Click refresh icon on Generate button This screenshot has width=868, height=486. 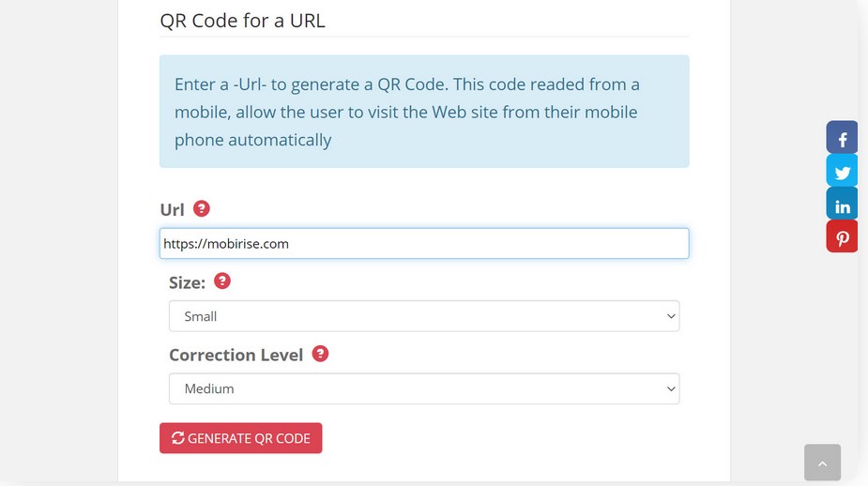point(177,438)
